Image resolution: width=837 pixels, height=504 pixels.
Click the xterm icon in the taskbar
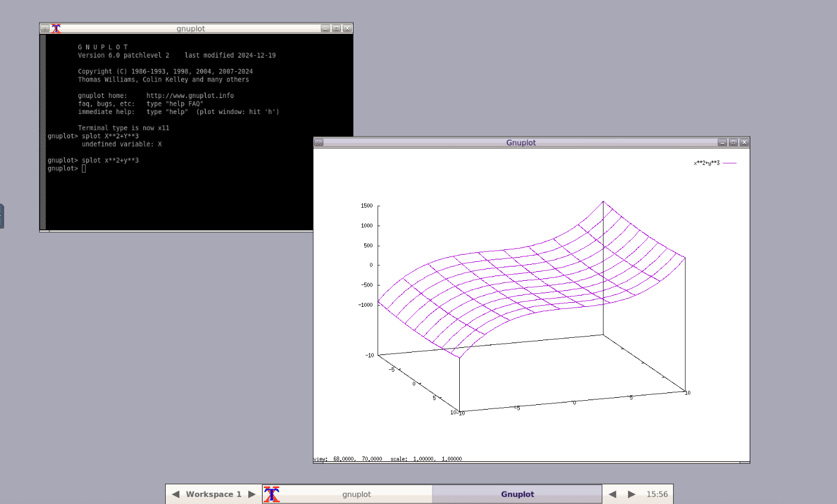271,494
